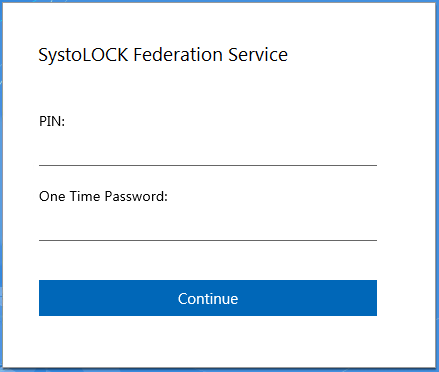
Task: Click the underline of the PIN field
Action: point(208,165)
